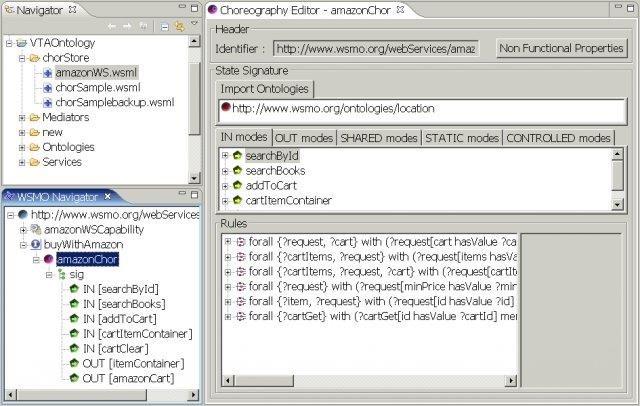Click the icon of OUT [amazonCart]

click(74, 378)
